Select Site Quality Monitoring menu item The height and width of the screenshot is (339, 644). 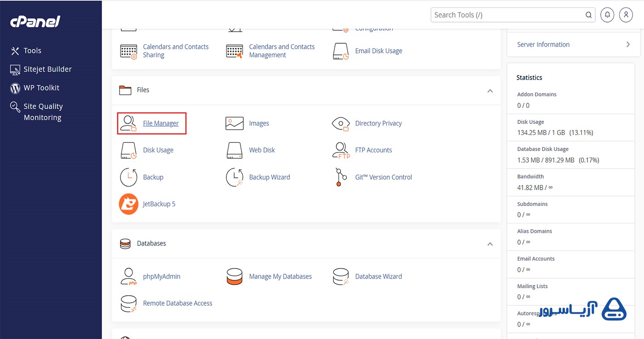click(43, 112)
